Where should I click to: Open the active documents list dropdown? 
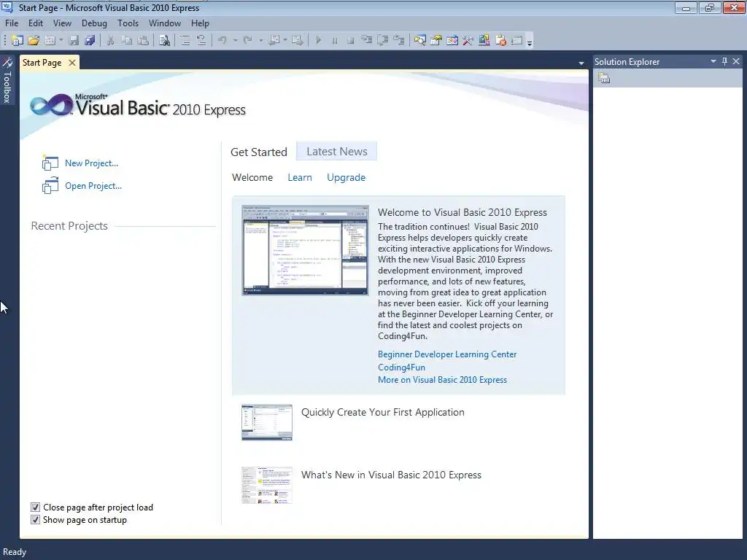coord(581,63)
